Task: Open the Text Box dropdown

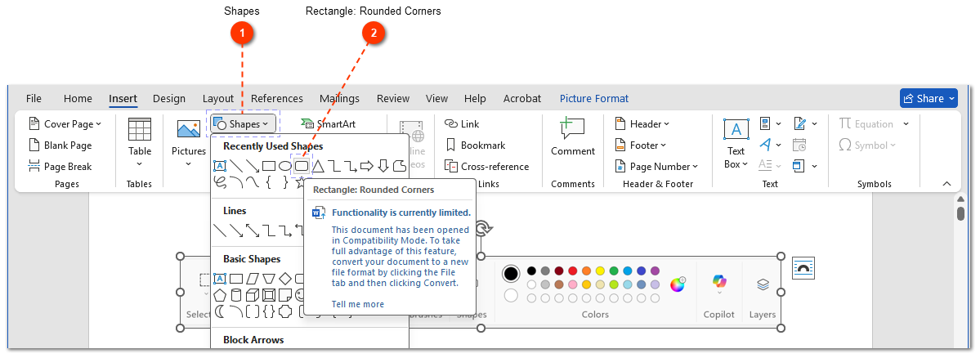Action: point(736,143)
